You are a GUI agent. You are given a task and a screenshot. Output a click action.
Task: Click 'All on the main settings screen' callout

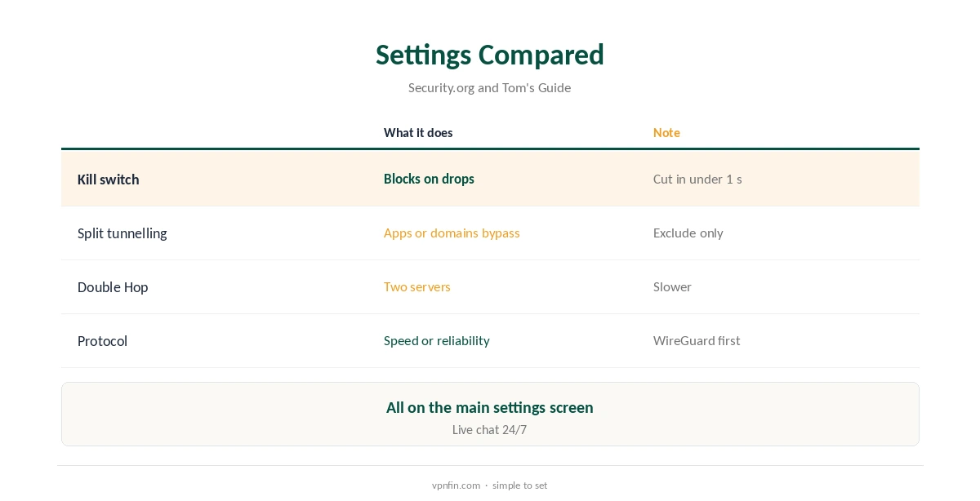point(490,407)
